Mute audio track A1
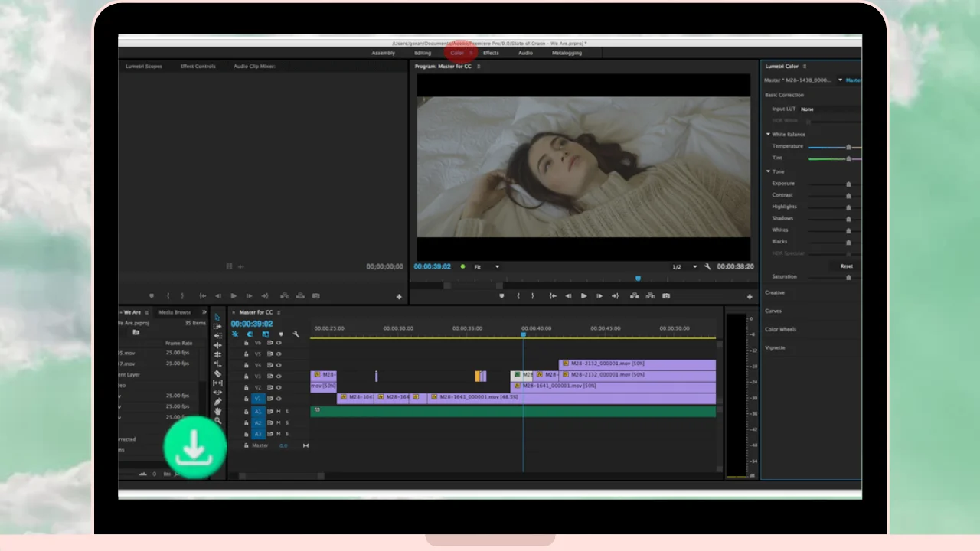This screenshot has height=551, width=980. click(x=279, y=412)
